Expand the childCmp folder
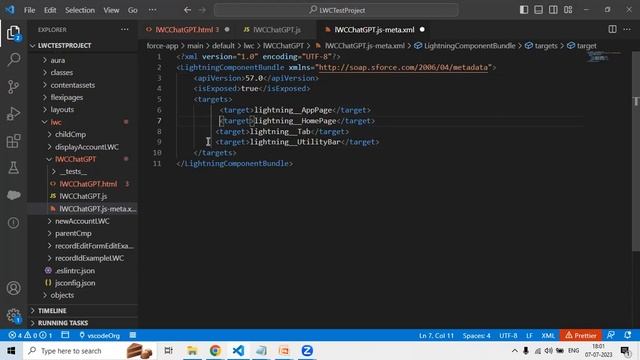640x360 pixels. (x=70, y=134)
